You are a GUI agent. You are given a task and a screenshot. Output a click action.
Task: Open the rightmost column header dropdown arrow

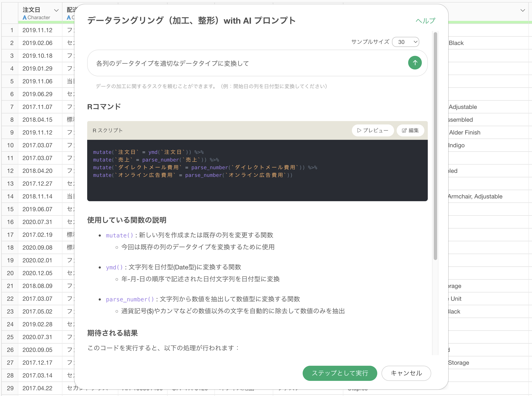[523, 10]
